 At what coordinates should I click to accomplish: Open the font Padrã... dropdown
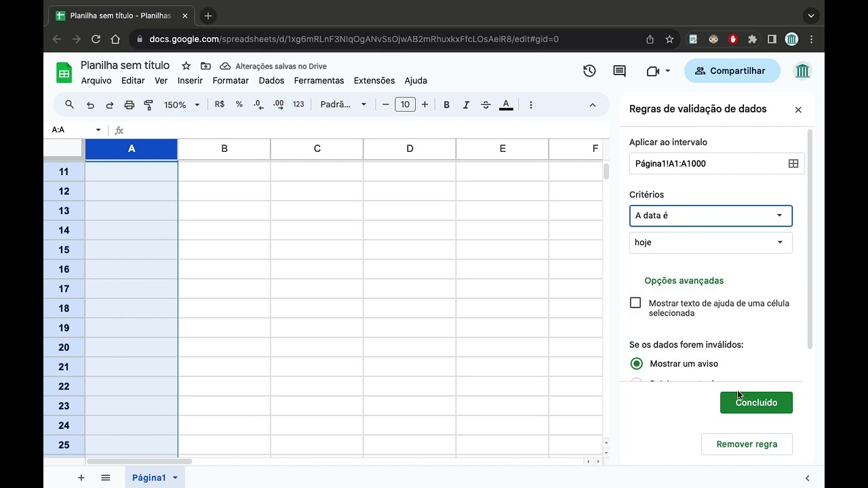coord(343,104)
